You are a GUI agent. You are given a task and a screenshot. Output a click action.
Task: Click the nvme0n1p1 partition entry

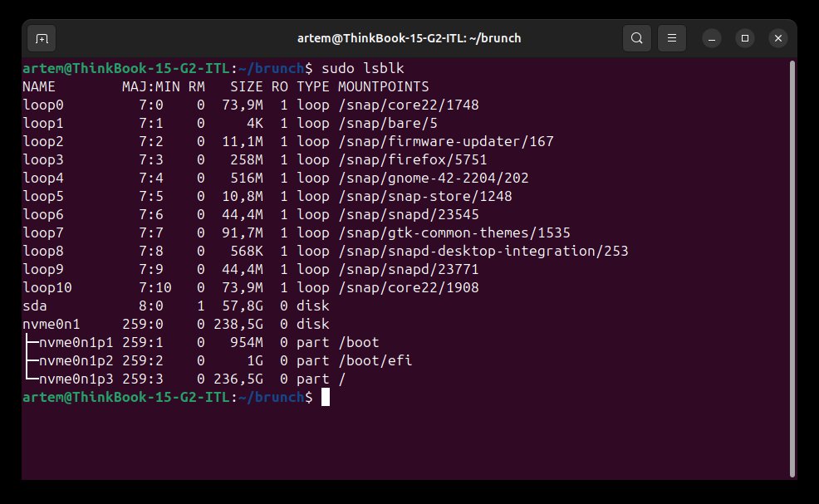75,342
